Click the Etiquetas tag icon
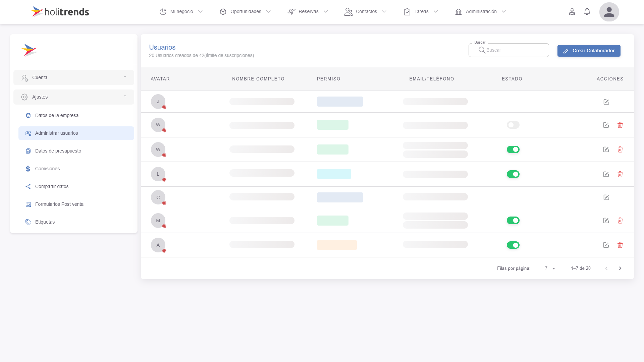644x362 pixels. 28,222
